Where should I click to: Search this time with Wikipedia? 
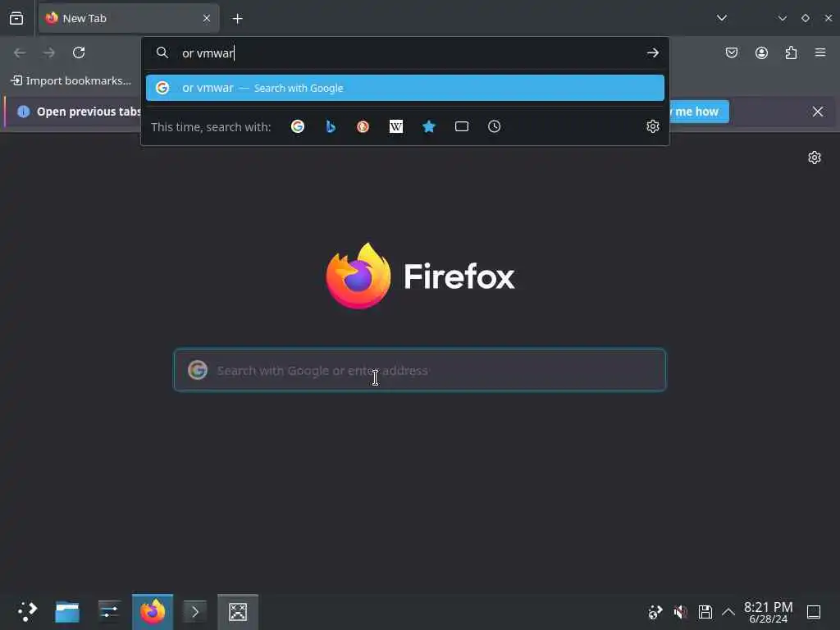coord(396,126)
